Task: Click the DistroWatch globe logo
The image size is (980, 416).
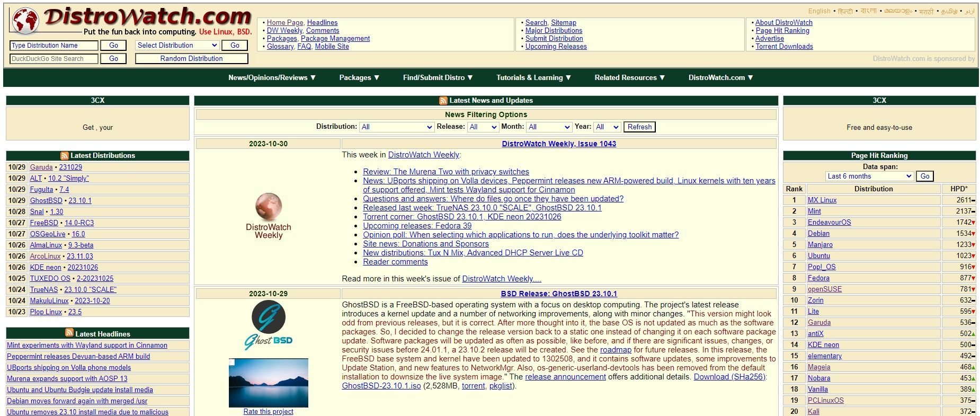Action: (25, 22)
